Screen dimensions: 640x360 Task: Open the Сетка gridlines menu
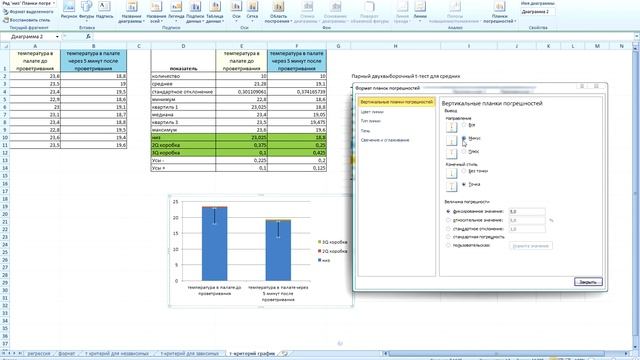pos(252,12)
